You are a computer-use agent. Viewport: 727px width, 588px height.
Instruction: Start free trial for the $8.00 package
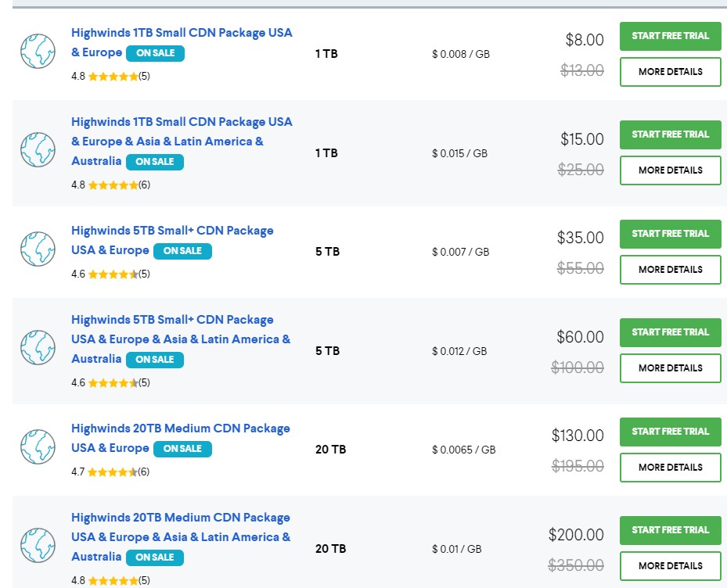670,36
